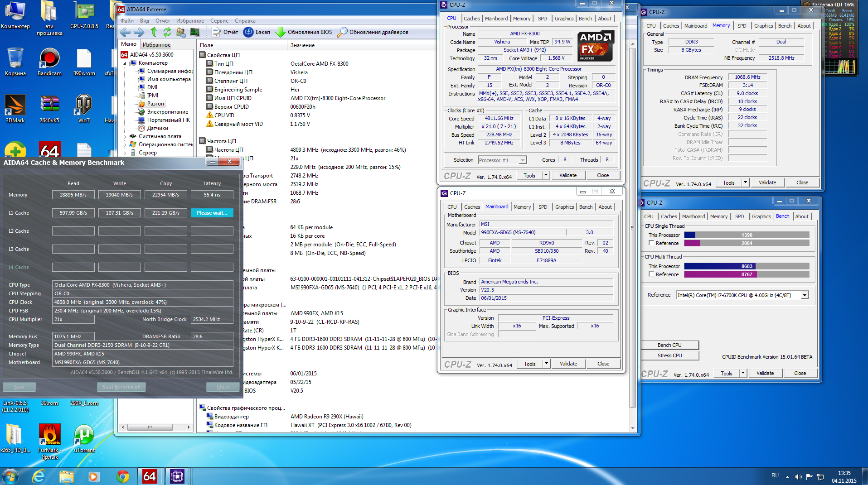Open the Сервис menu in AIDA64

[219, 21]
